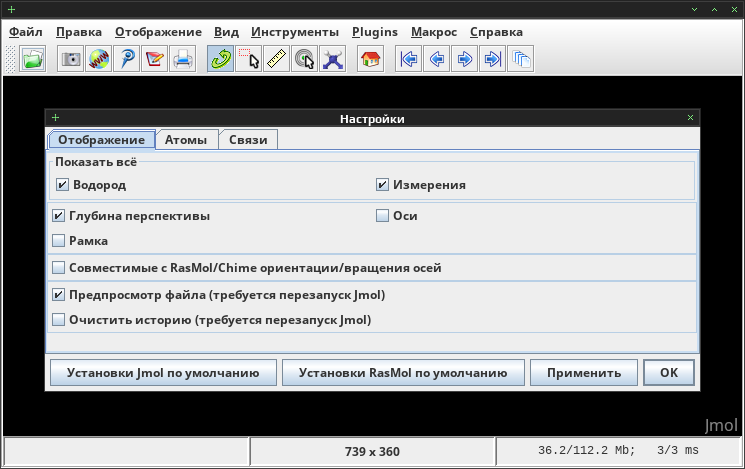Screen dimensions: 745x469
Task: Click Установки Jmol по умолчанию button
Action: click(163, 373)
